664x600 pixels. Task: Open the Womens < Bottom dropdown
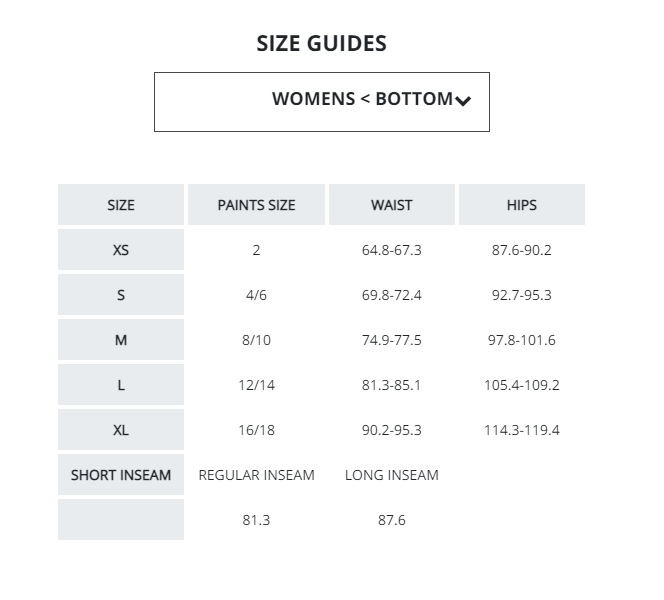pos(322,101)
